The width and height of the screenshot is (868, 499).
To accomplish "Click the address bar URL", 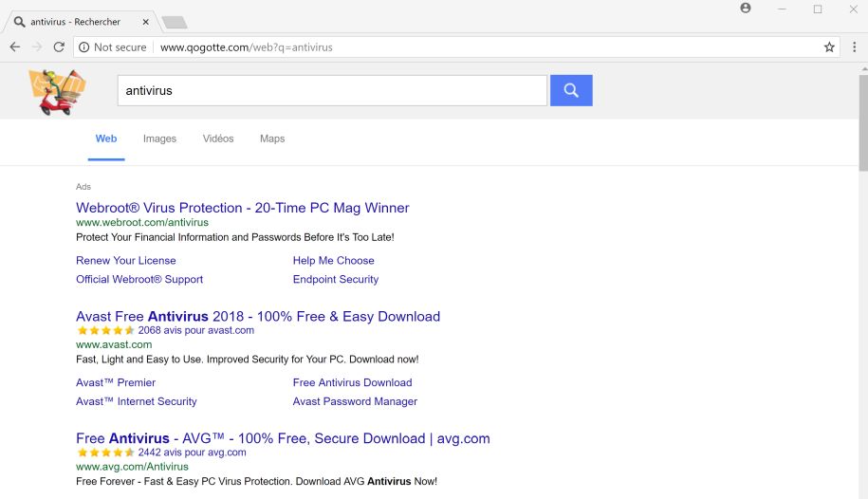I will [x=247, y=47].
